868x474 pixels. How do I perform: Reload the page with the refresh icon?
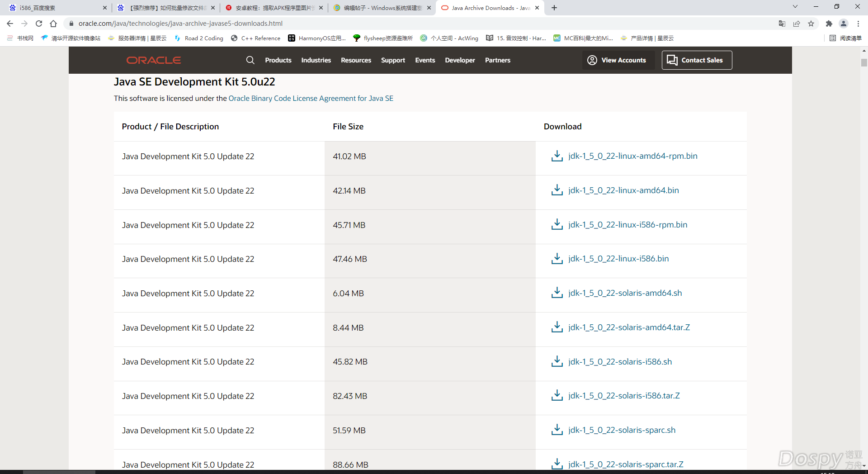coord(39,24)
